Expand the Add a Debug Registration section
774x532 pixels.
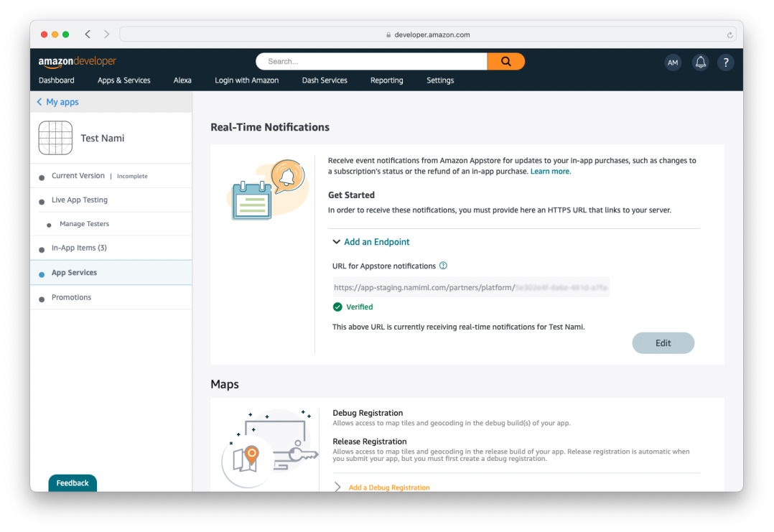pyautogui.click(x=337, y=487)
